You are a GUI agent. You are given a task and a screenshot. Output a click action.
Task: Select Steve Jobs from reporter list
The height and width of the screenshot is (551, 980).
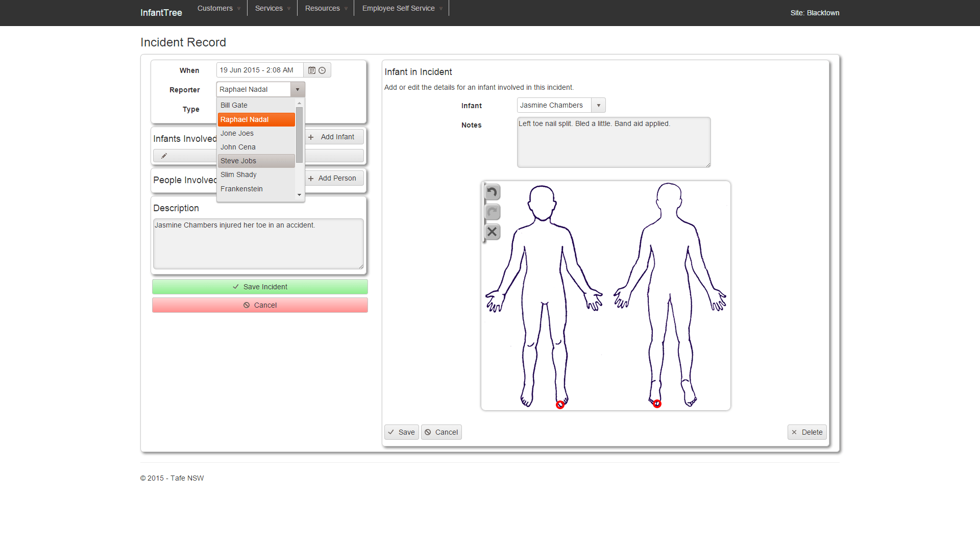[238, 161]
